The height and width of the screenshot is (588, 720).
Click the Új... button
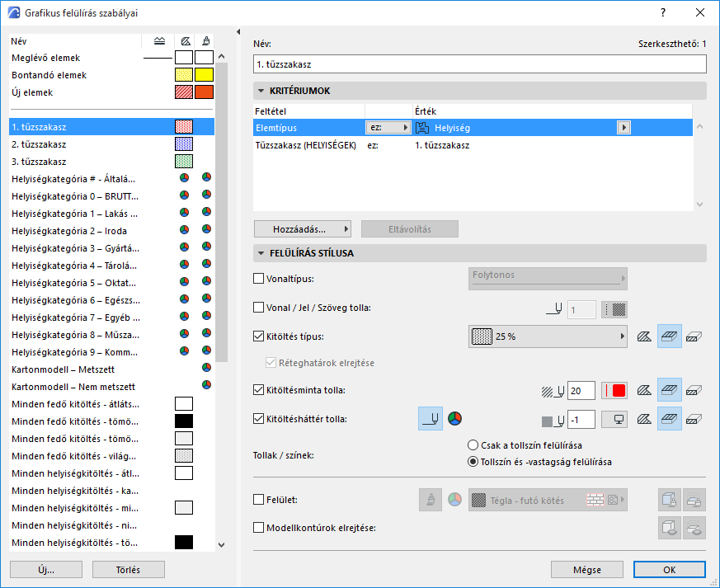(x=46, y=570)
